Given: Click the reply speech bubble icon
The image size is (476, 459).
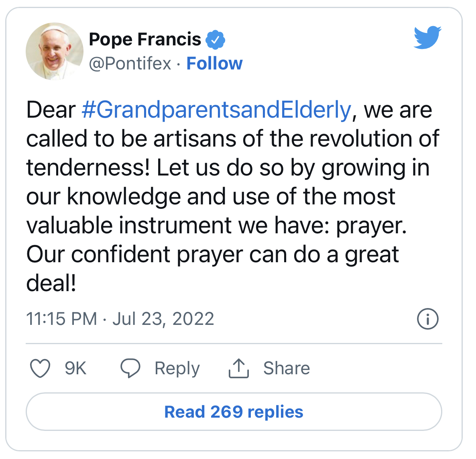Looking at the screenshot, I should 130,368.
